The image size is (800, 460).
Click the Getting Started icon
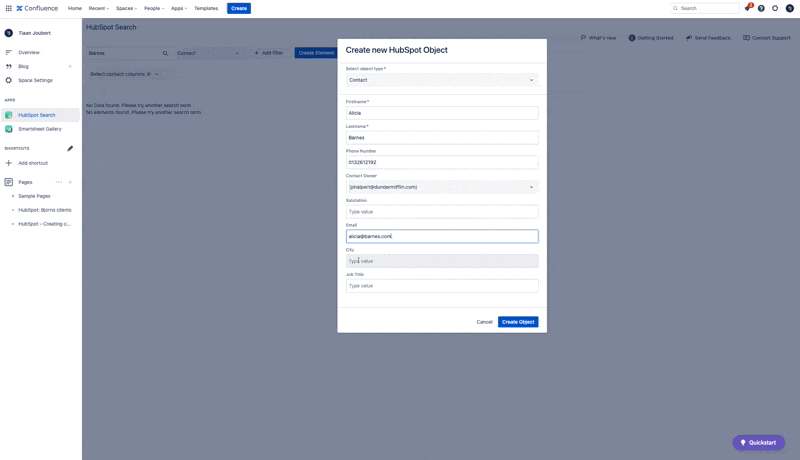632,38
